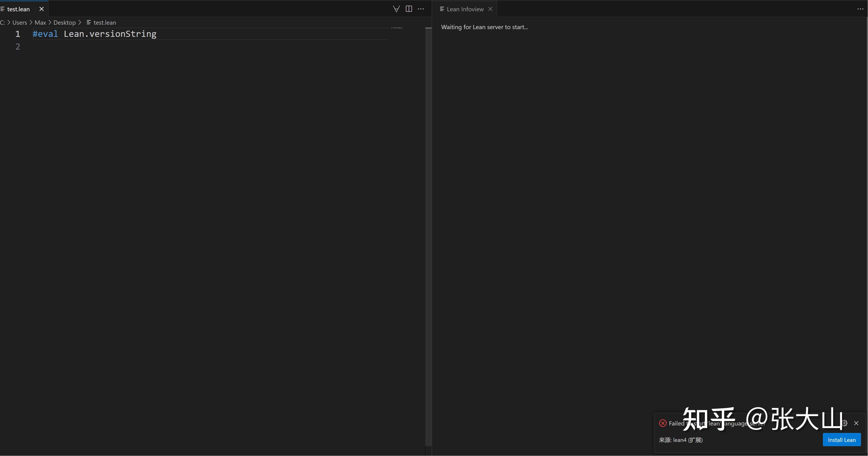Image resolution: width=868 pixels, height=456 pixels.
Task: Click the Install Lean button
Action: click(842, 440)
